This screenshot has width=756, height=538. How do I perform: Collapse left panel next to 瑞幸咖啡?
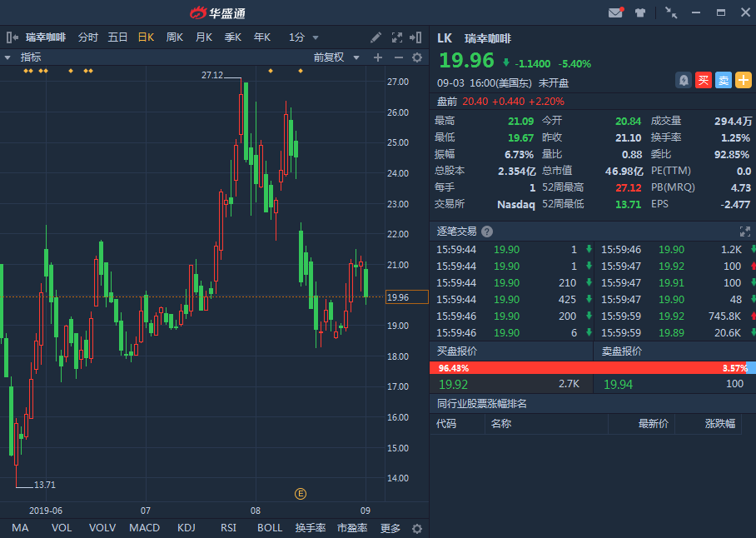coord(12,37)
